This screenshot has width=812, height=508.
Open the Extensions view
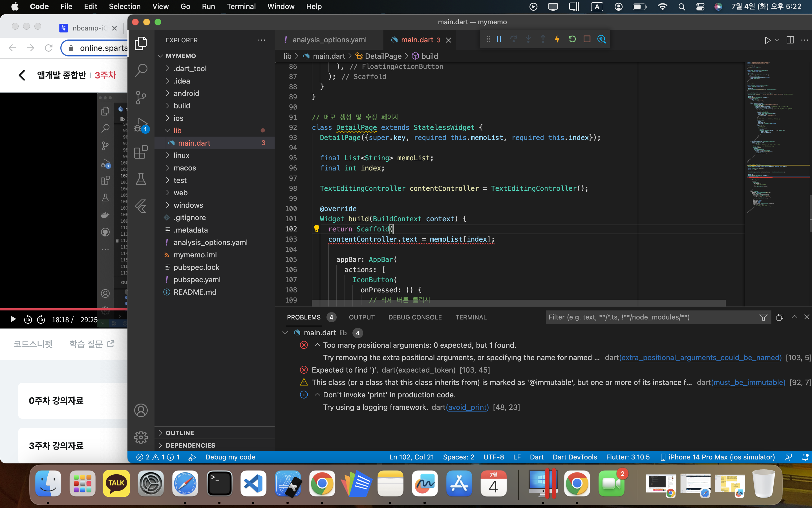click(141, 152)
